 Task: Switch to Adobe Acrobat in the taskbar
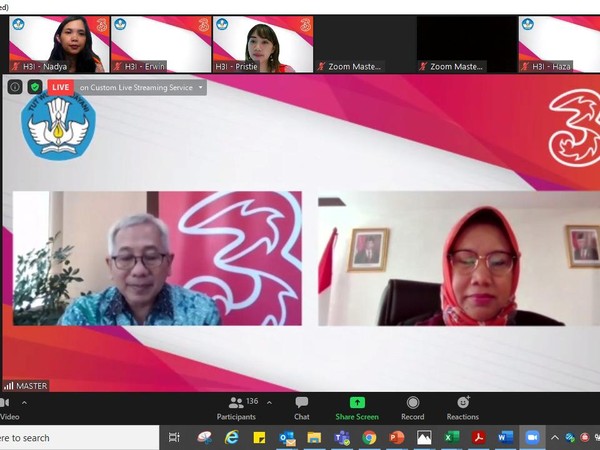click(x=479, y=437)
